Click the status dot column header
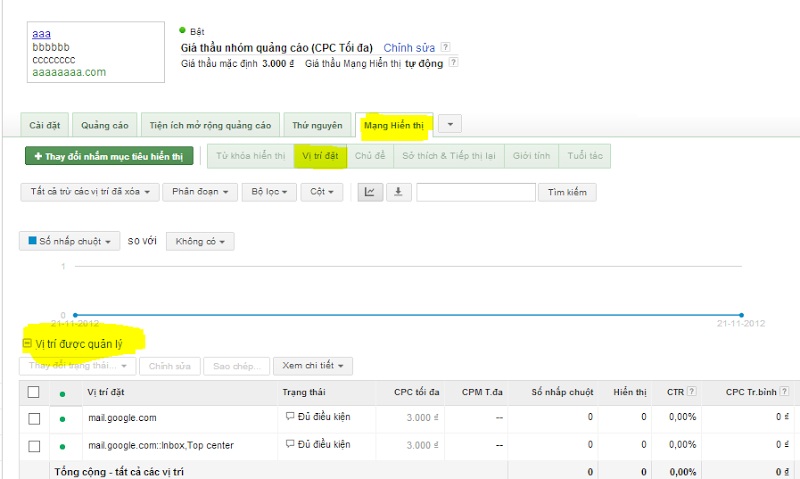 [x=62, y=394]
